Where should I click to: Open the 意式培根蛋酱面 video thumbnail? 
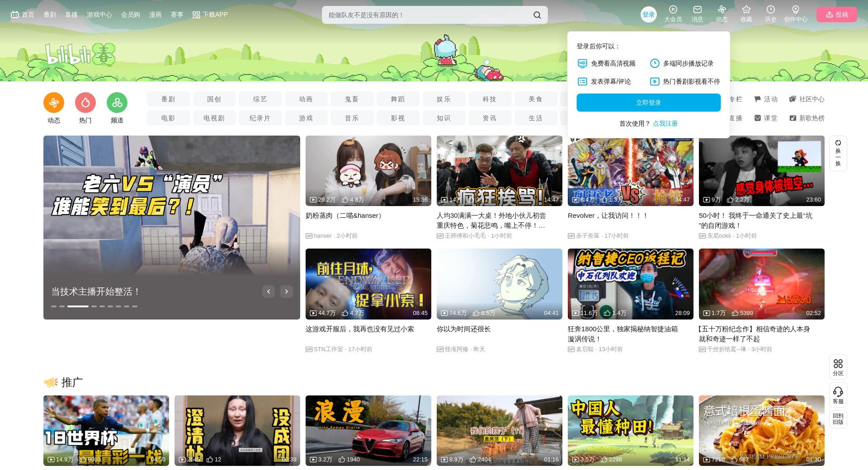pos(762,431)
